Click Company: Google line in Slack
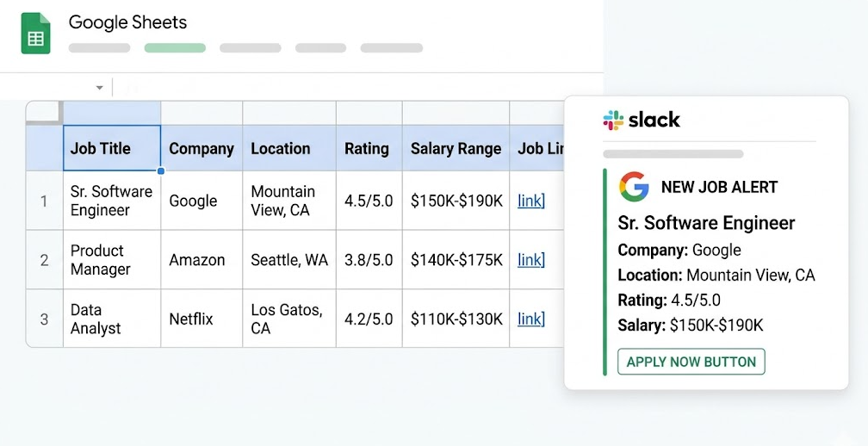Viewport: 868px width, 446px height. pos(679,250)
